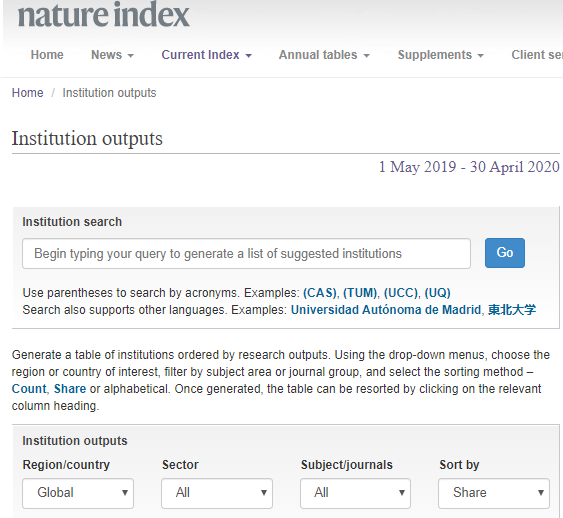This screenshot has height=518, width=563.
Task: Open the Client services menu
Action: click(537, 55)
